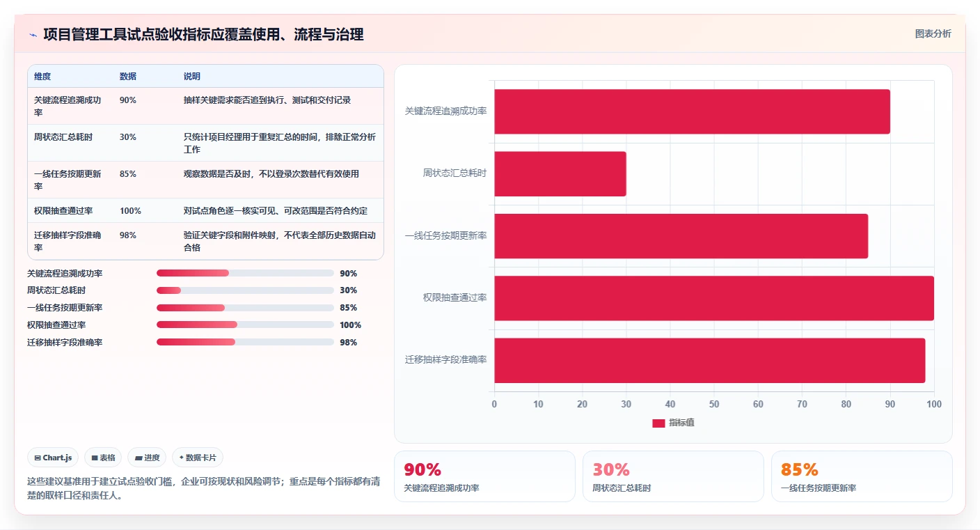Open the 30% 周状态汇总耗时 data card
This screenshot has width=980, height=530.
click(x=673, y=476)
